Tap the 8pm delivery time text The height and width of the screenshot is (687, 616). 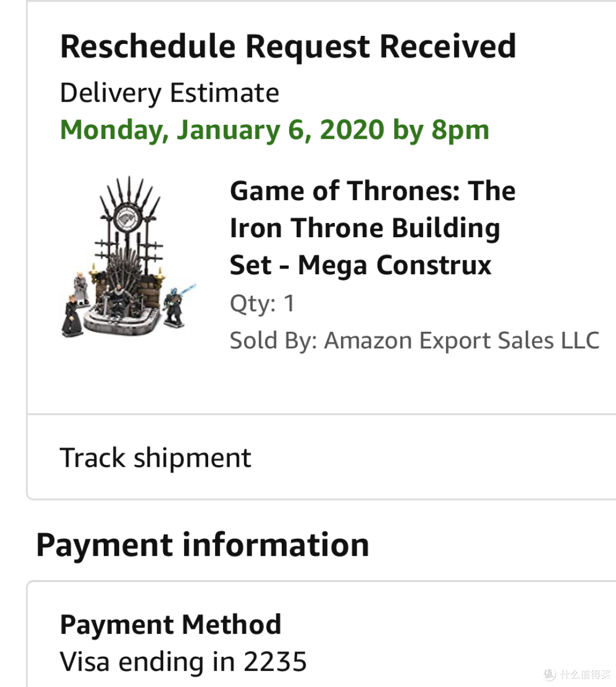pyautogui.click(x=460, y=130)
